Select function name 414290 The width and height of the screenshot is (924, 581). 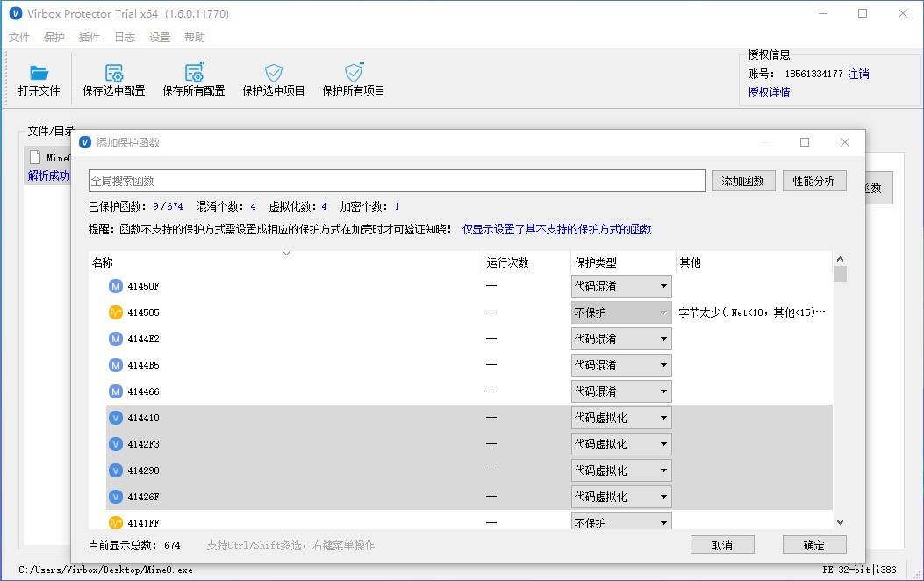(x=143, y=470)
